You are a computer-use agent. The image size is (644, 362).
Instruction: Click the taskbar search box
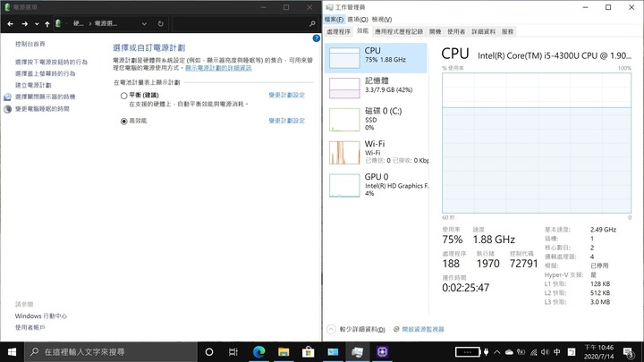(111, 352)
